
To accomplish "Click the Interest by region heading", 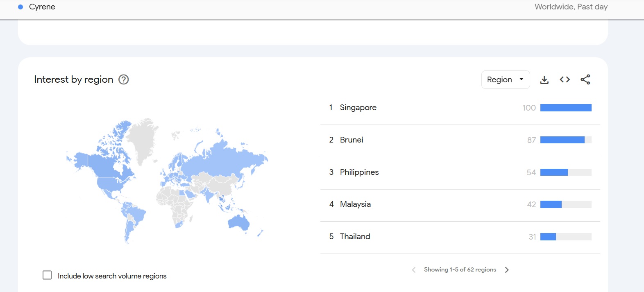I will [x=74, y=79].
